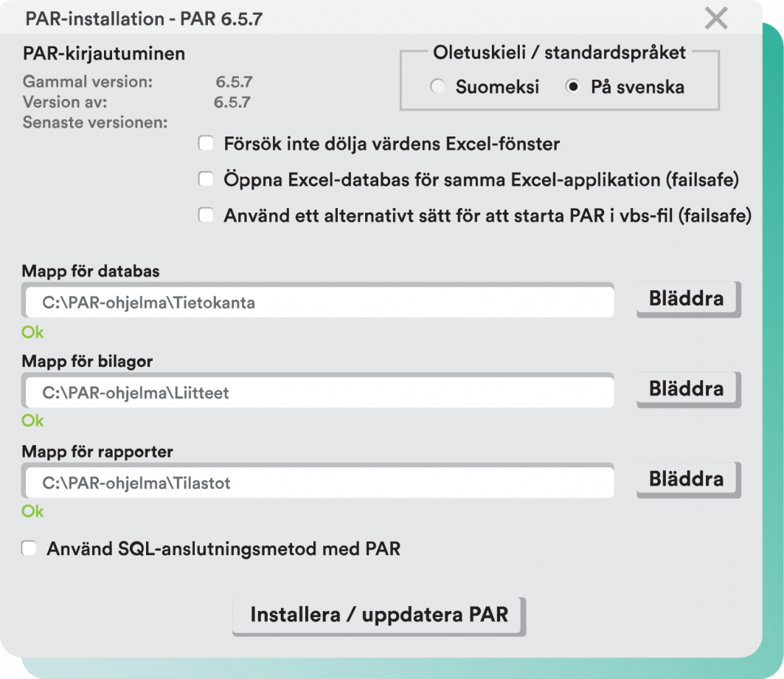
Task: Click the PAR-installation title bar text
Action: [144, 19]
